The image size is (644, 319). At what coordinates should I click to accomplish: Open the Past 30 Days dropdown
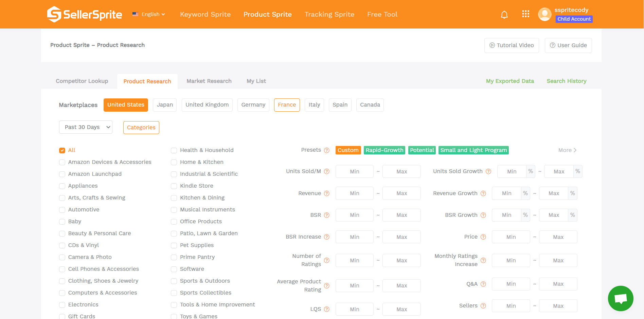click(x=86, y=127)
